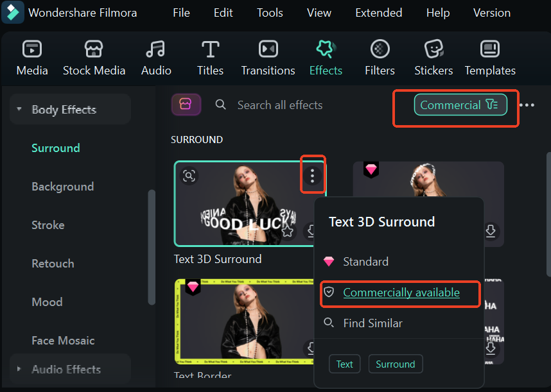Open Stock Media library
This screenshot has height=392, width=551.
coord(94,58)
